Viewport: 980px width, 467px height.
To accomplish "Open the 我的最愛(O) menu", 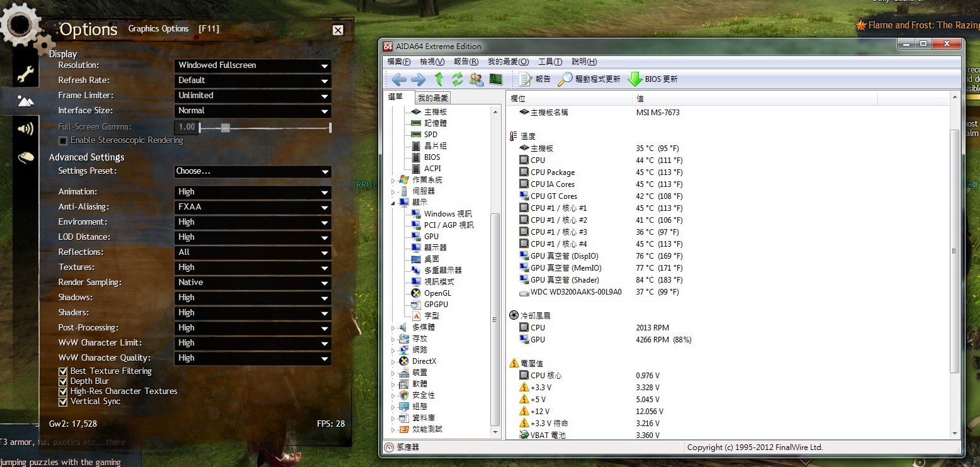I will pos(508,62).
